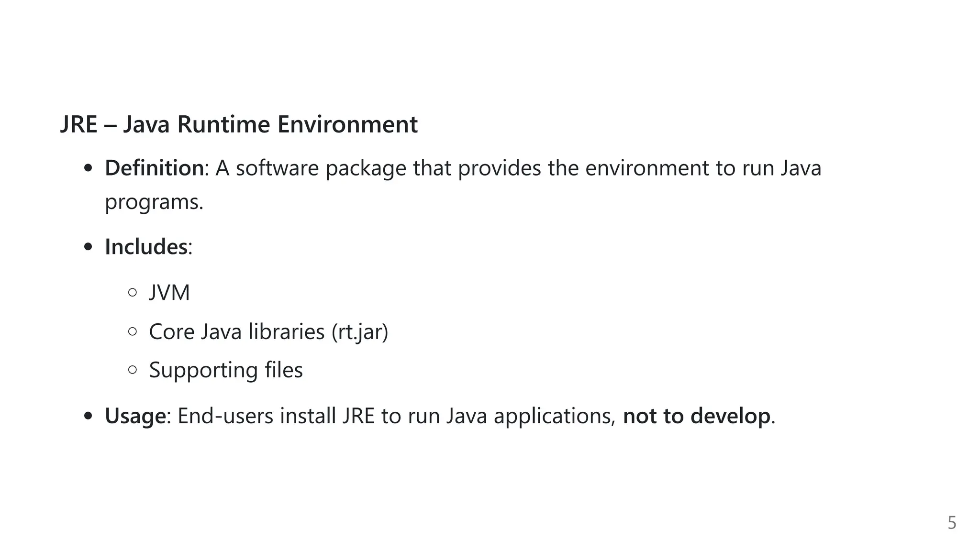The height and width of the screenshot is (551, 980).
Task: Click the phrase 'End-users install JRE'
Action: (x=276, y=416)
